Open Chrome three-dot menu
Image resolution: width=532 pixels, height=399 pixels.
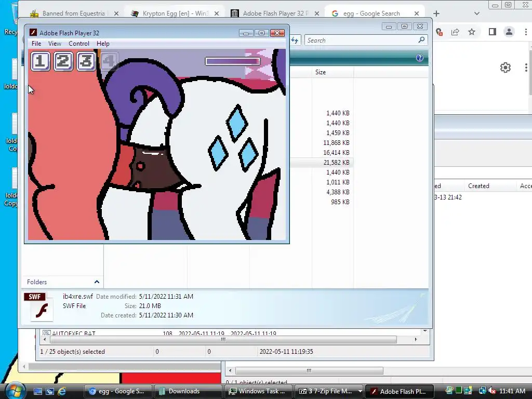click(526, 32)
